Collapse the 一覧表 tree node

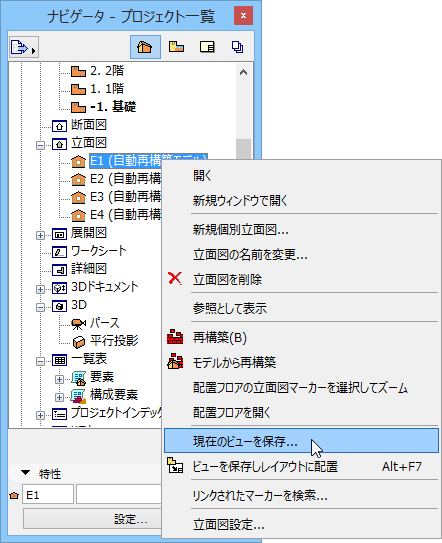coord(40,361)
